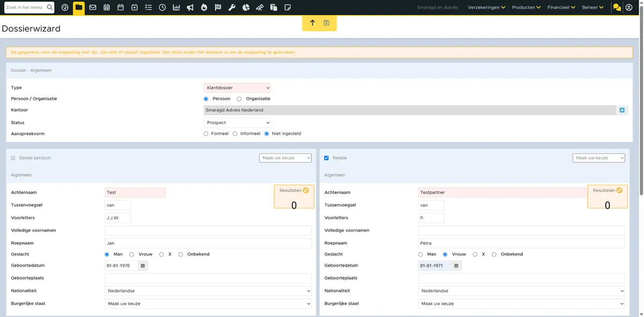The height and width of the screenshot is (317, 644).
Task: Uncheck the Relatie checkbox
Action: (327, 158)
